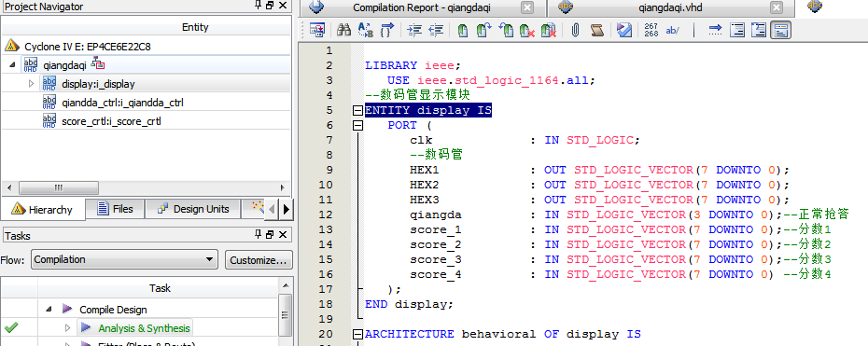Click the blue arrow with dotted line icon

coord(715,30)
